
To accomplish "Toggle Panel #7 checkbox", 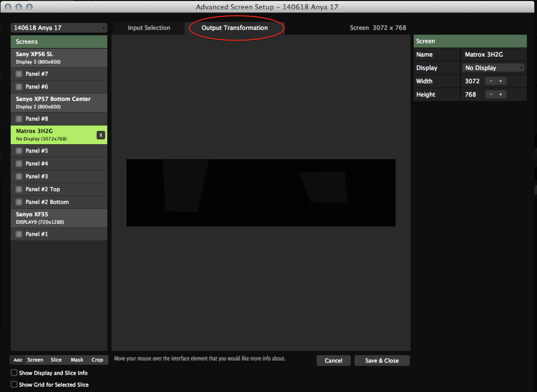I will [19, 74].
